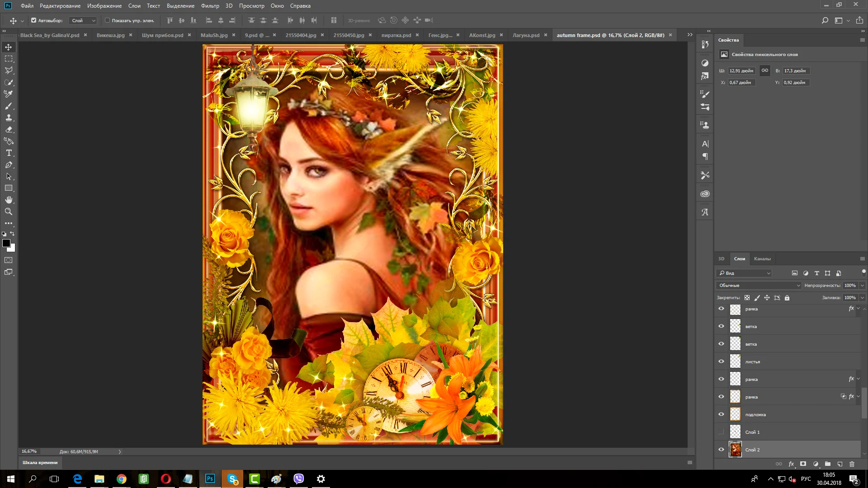Image resolution: width=868 pixels, height=488 pixels.
Task: Click the foreground color swatch
Action: pos(6,244)
